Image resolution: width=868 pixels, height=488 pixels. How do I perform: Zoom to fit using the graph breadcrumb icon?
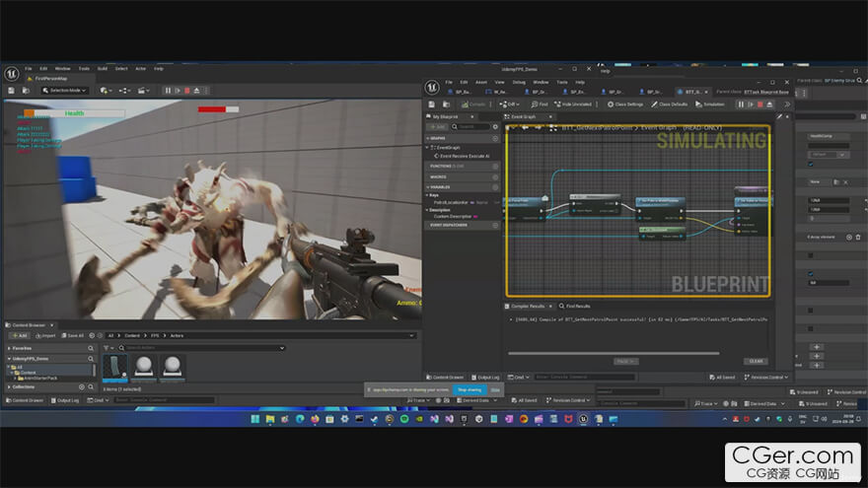553,128
